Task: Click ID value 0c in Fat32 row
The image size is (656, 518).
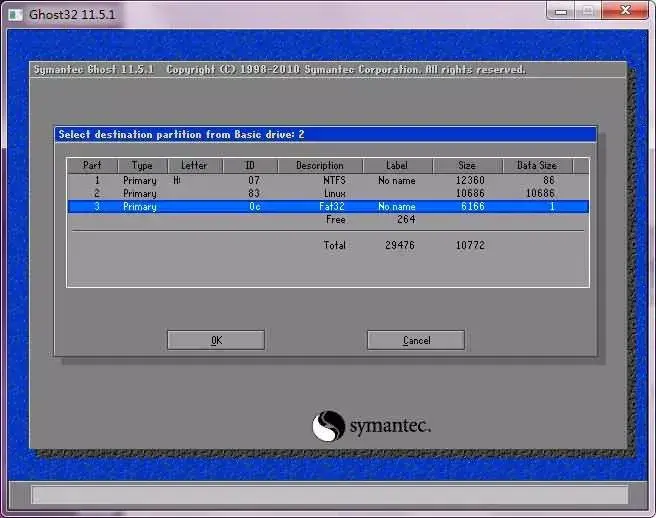Action: pyautogui.click(x=254, y=206)
